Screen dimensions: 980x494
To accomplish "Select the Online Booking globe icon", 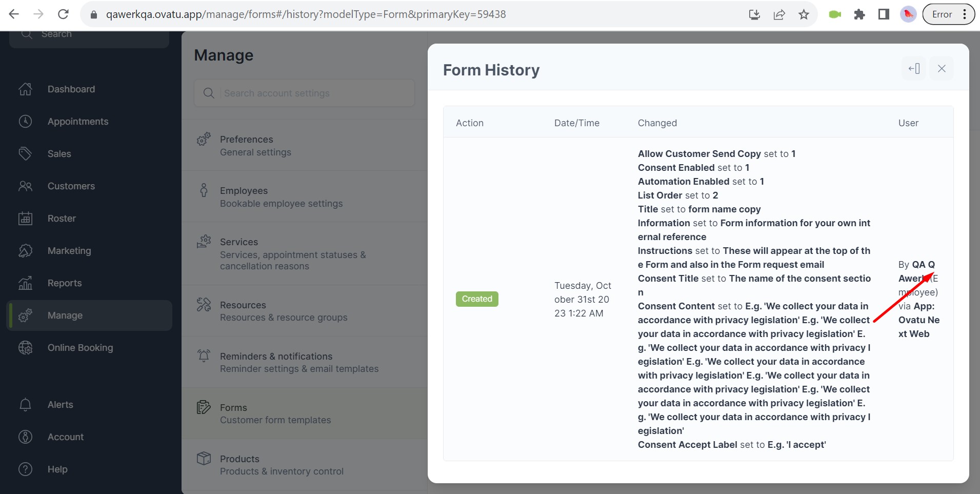I will click(25, 348).
